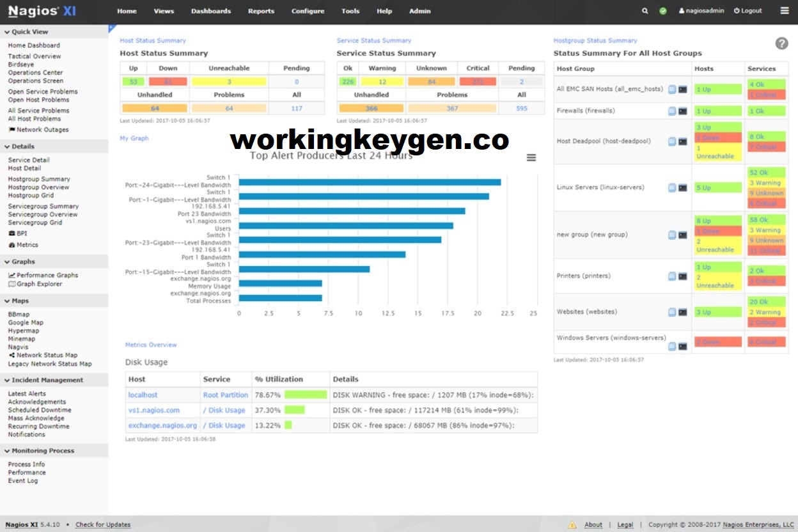Open the hamburger menu in top-right corner

(785, 11)
